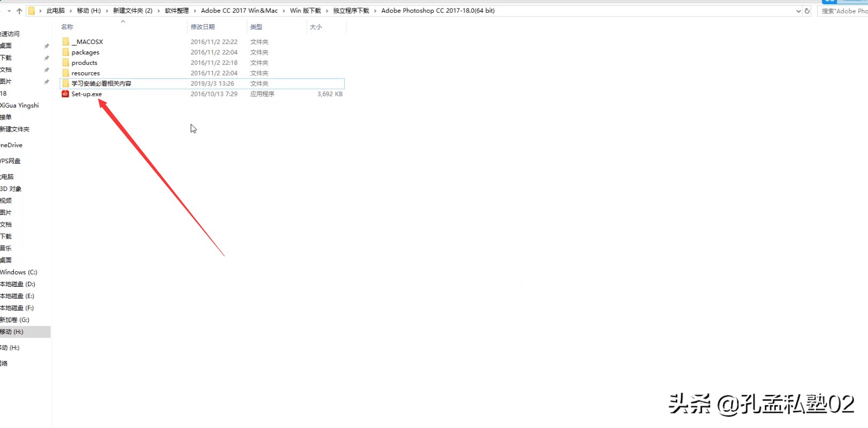Screen dimensions: 868x428
Task: Sort by the 类型 column header
Action: coord(256,27)
